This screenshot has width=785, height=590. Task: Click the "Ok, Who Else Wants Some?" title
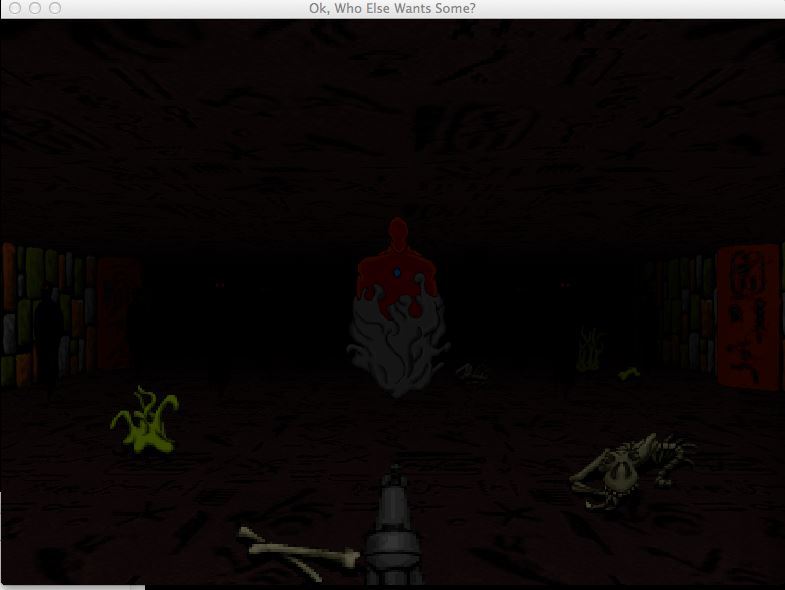click(393, 8)
